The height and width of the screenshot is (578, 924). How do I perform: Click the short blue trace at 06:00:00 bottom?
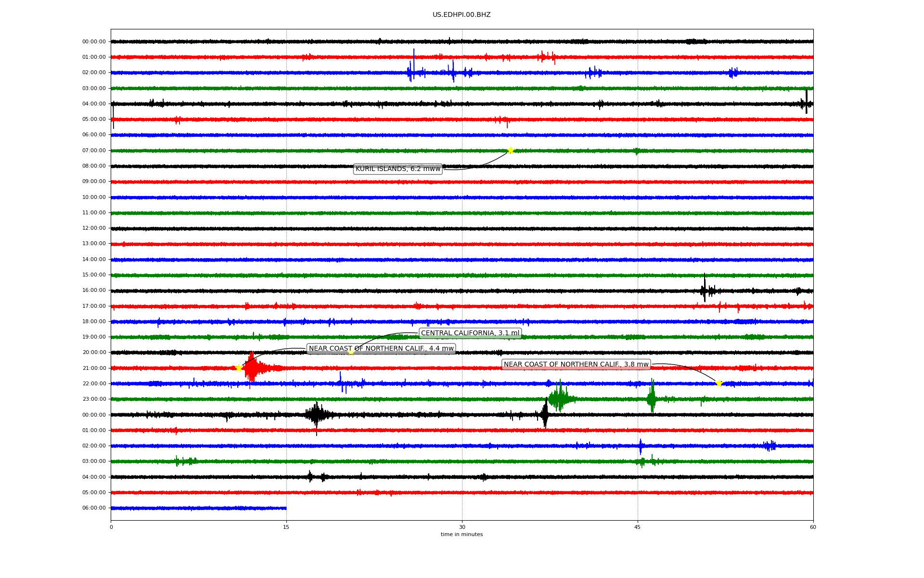(198, 508)
